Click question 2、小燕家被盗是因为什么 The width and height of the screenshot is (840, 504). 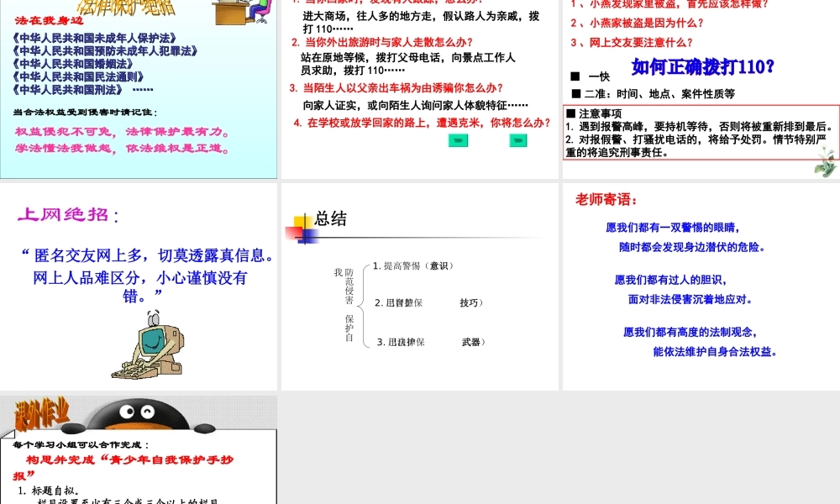(637, 23)
